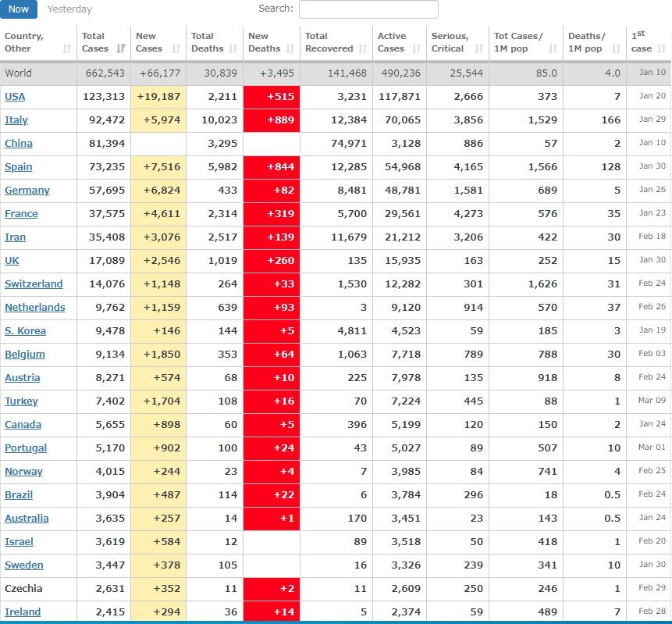Screen dimensions: 672x624
Task: Switch to the Now tab
Action: click(19, 9)
